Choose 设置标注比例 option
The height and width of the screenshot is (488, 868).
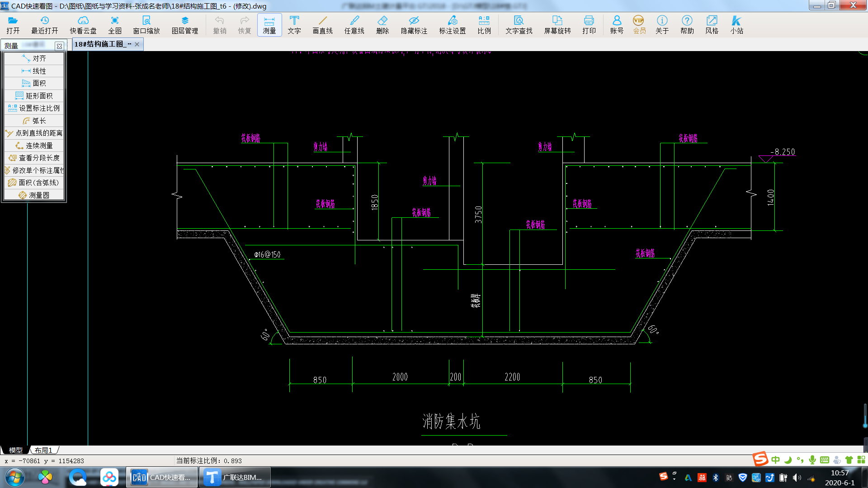[34, 108]
